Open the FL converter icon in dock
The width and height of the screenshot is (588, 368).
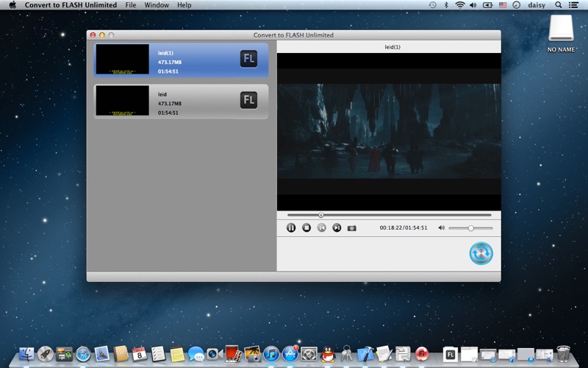coord(451,354)
